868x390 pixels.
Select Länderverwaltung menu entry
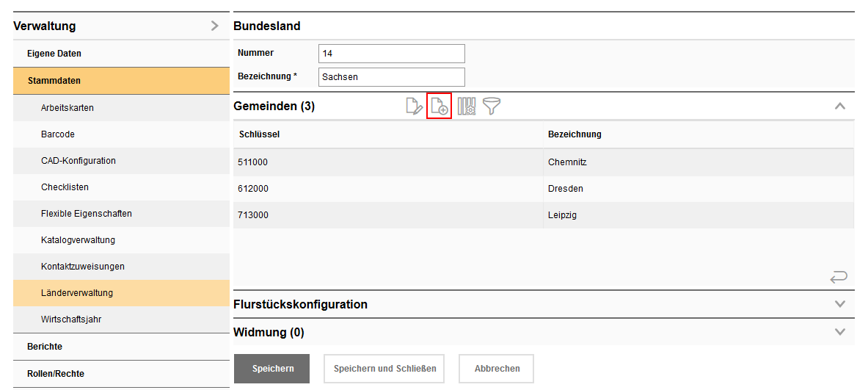[77, 293]
